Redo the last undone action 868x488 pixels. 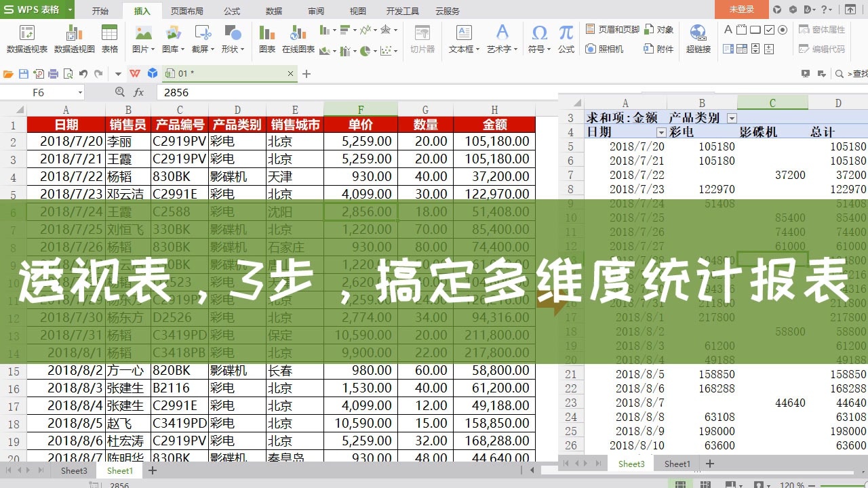coord(98,74)
